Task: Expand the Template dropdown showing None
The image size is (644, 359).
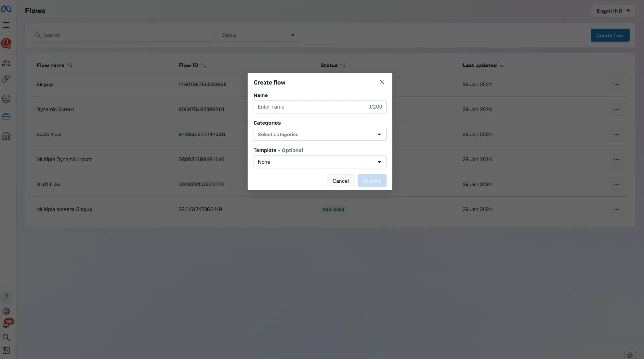Action: [320, 162]
